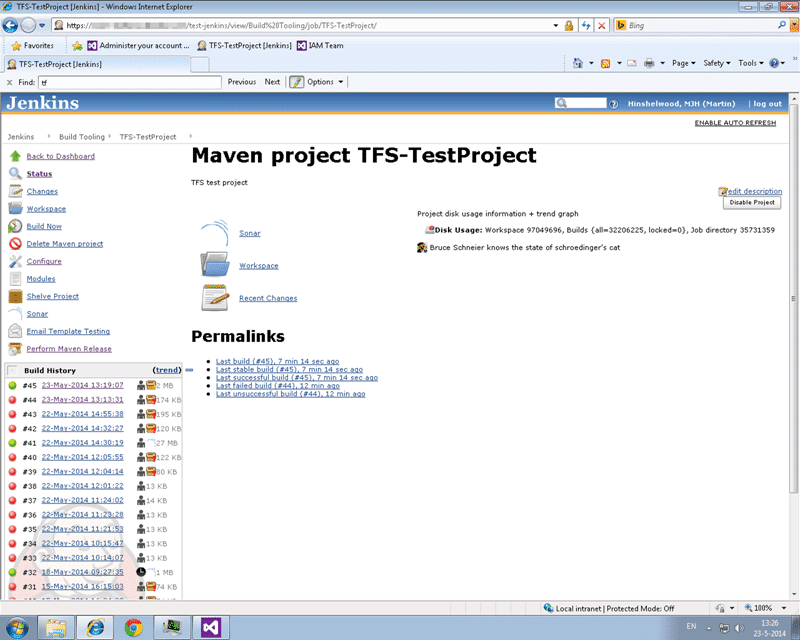800x640 pixels.
Task: Click the Disable Project button
Action: point(752,203)
